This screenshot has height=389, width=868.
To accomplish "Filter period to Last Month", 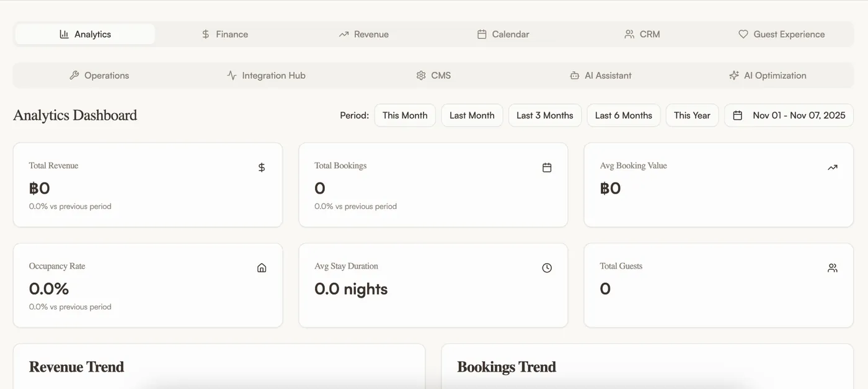I will tap(472, 115).
